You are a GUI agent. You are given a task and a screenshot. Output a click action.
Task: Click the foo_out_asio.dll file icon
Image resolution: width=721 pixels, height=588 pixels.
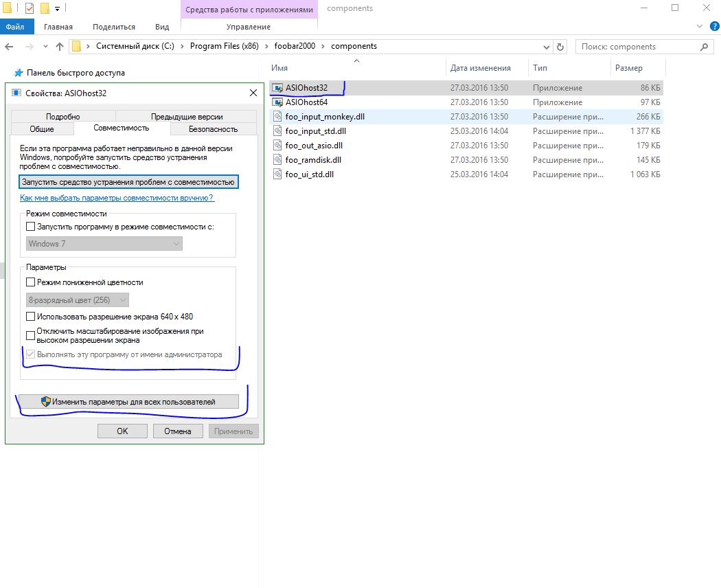277,146
